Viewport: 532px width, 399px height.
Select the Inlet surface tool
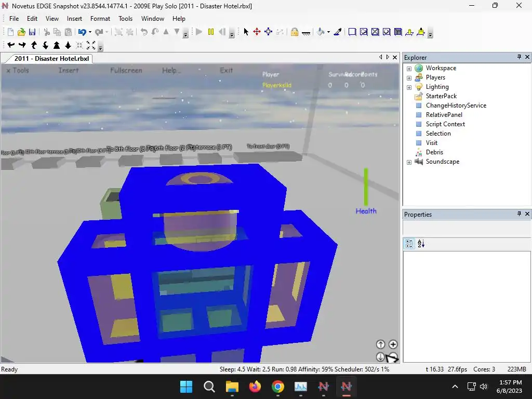coord(387,32)
